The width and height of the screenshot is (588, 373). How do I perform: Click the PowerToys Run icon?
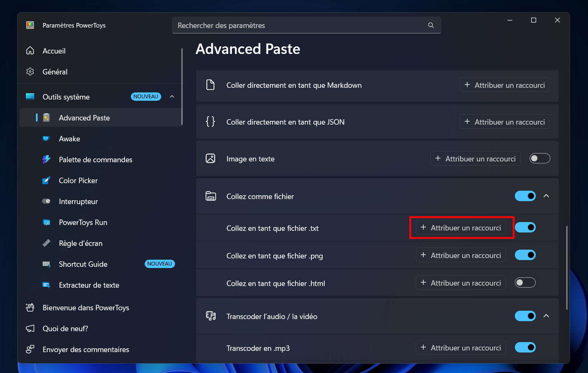pos(46,222)
